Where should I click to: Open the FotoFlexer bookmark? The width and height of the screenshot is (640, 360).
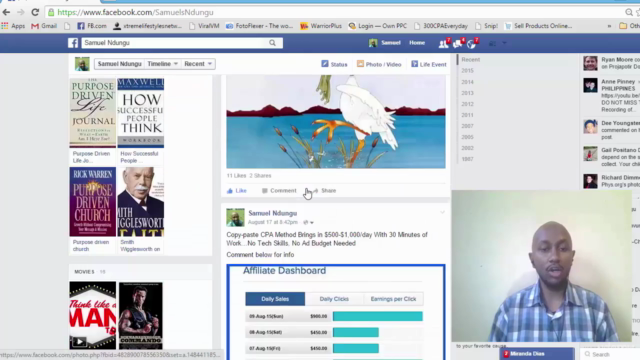coord(259,26)
